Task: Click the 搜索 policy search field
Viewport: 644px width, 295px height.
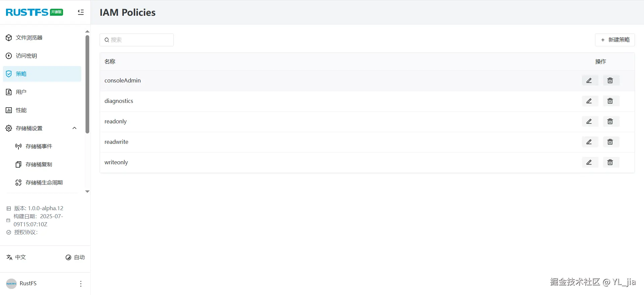Action: [x=139, y=40]
